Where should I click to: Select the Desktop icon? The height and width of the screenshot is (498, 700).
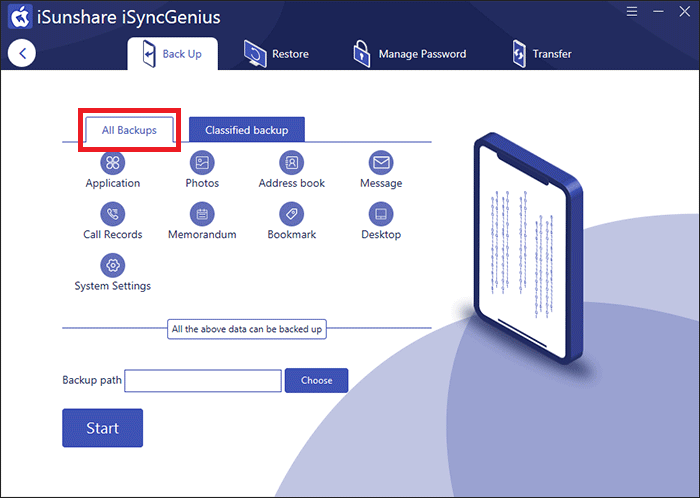pos(381,214)
